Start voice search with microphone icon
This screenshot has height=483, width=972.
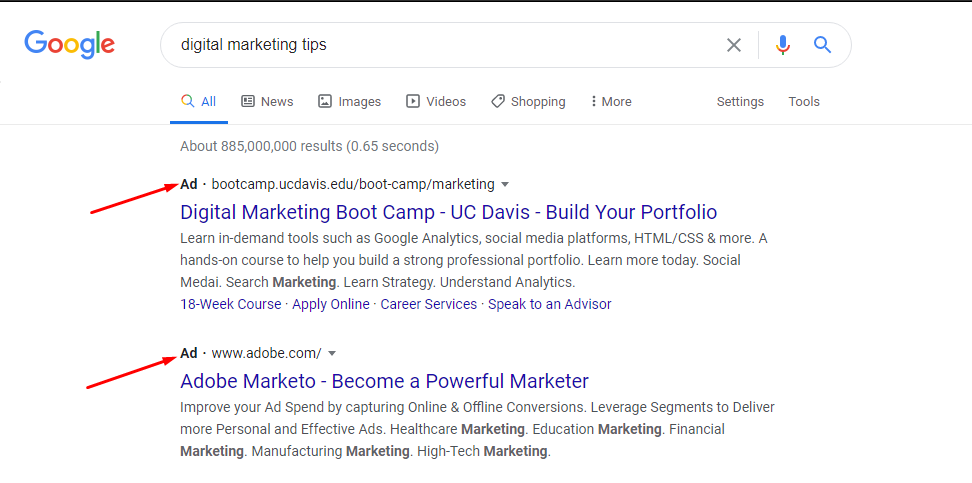[783, 45]
